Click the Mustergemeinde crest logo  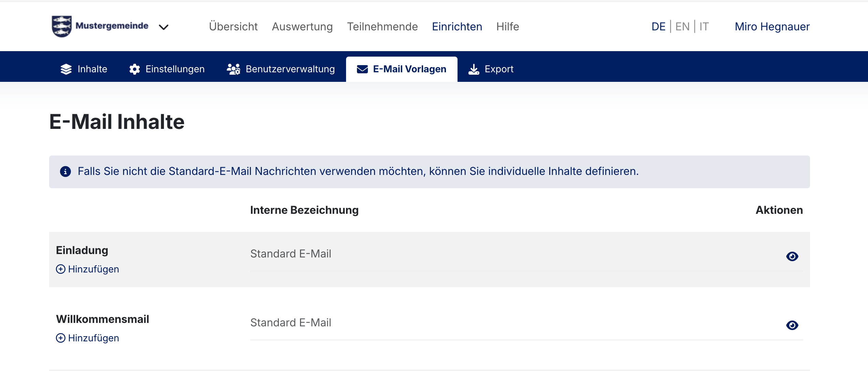[x=62, y=26]
